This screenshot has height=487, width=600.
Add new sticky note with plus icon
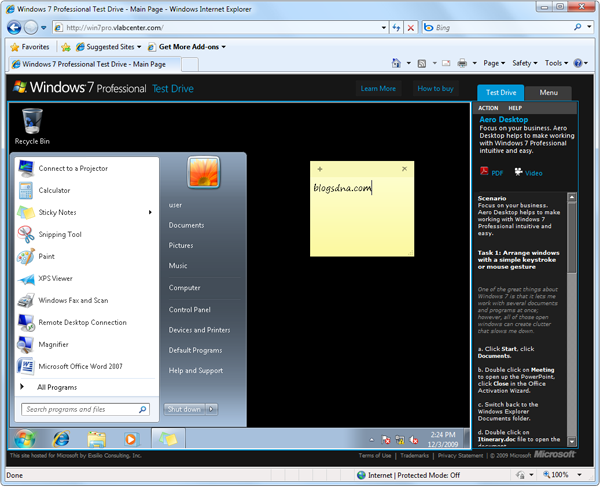[320, 169]
